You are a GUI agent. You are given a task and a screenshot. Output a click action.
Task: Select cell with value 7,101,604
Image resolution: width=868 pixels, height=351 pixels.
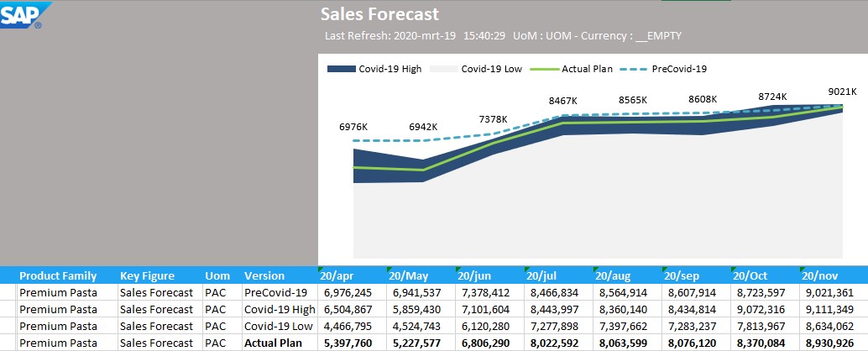pyautogui.click(x=489, y=309)
